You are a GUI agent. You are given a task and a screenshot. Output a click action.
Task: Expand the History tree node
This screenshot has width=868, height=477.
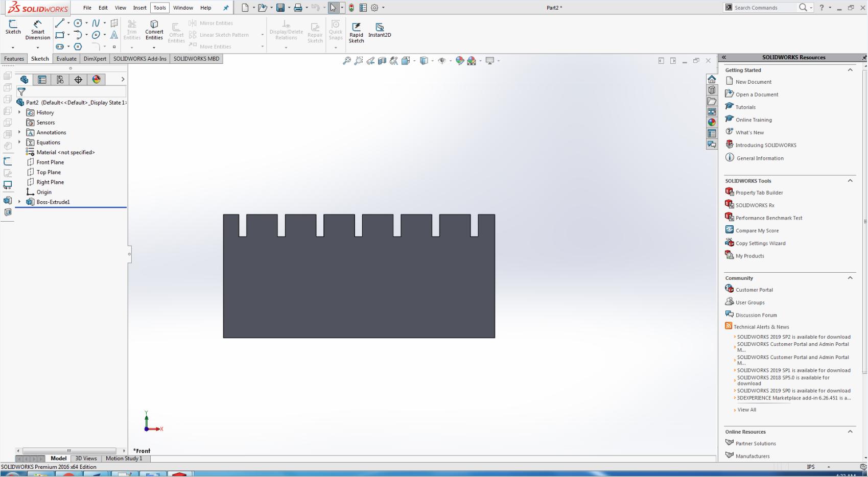(x=19, y=112)
